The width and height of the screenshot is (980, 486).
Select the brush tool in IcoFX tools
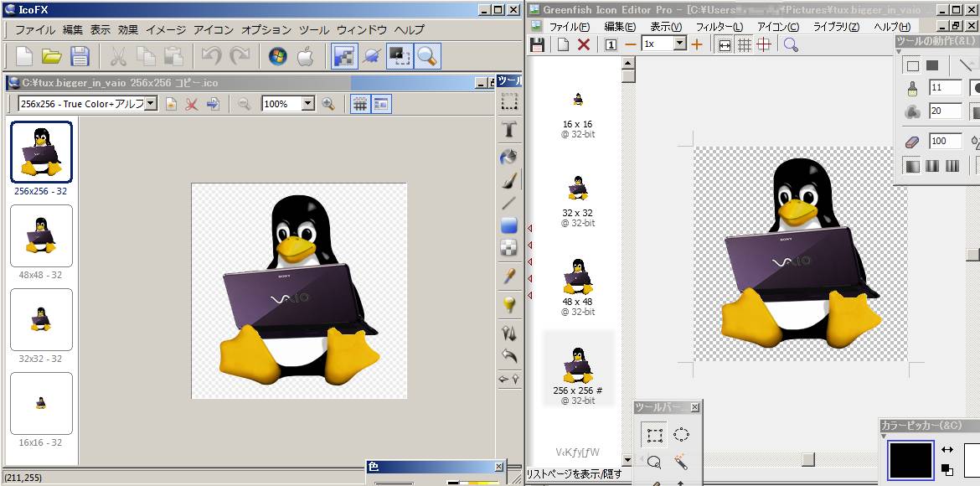point(510,180)
